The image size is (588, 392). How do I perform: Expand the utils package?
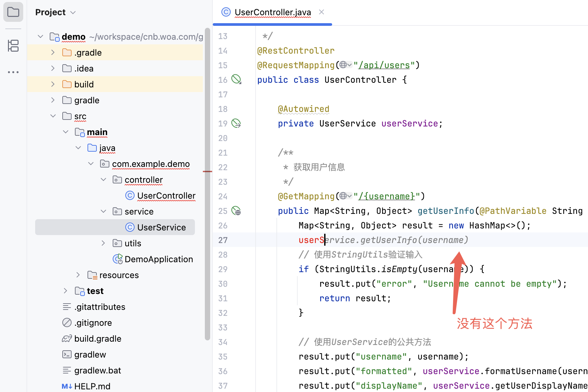pos(103,243)
